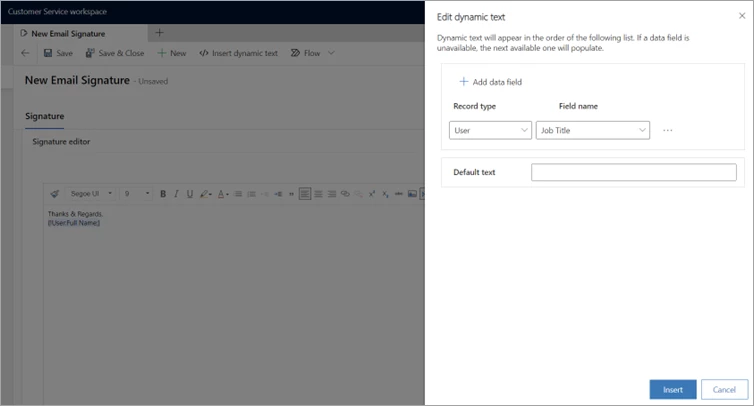Toggle bold formatting

pyautogui.click(x=163, y=194)
